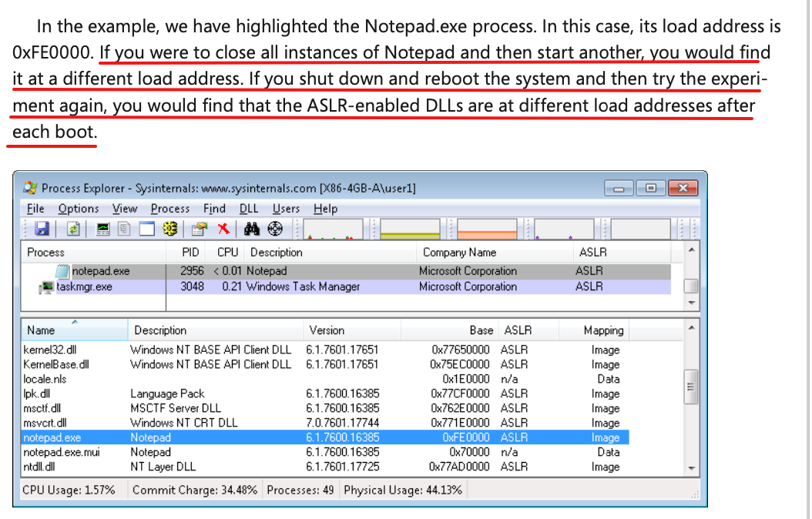Click version 7.0.7601.17744

342,423
